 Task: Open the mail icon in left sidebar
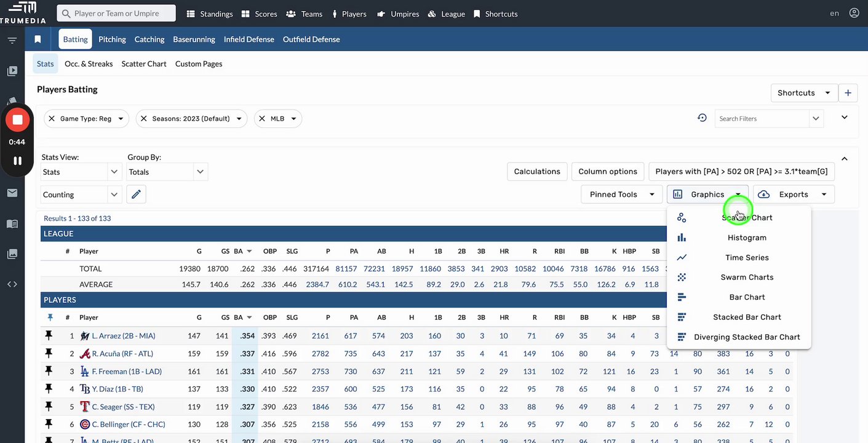(12, 193)
